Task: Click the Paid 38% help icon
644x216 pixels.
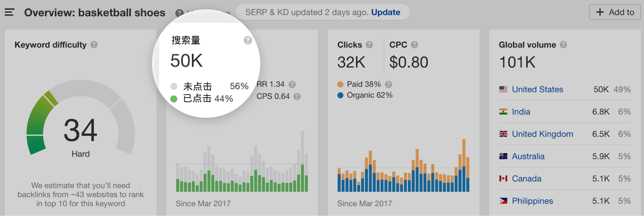Action: [388, 84]
